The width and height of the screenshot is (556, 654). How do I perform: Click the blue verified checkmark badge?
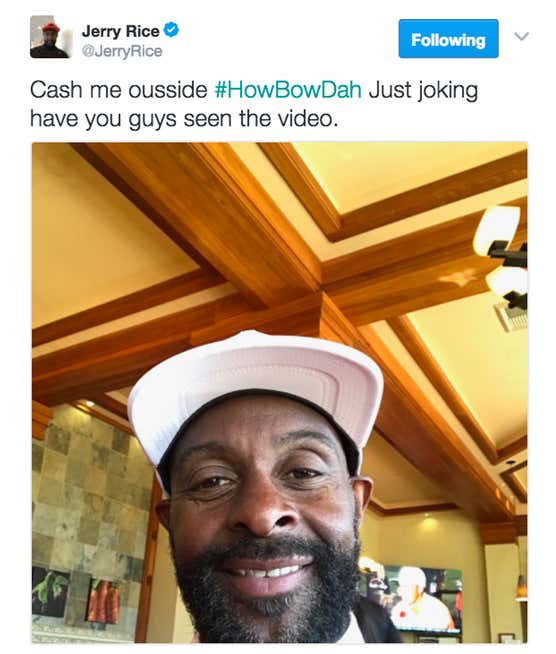171,30
